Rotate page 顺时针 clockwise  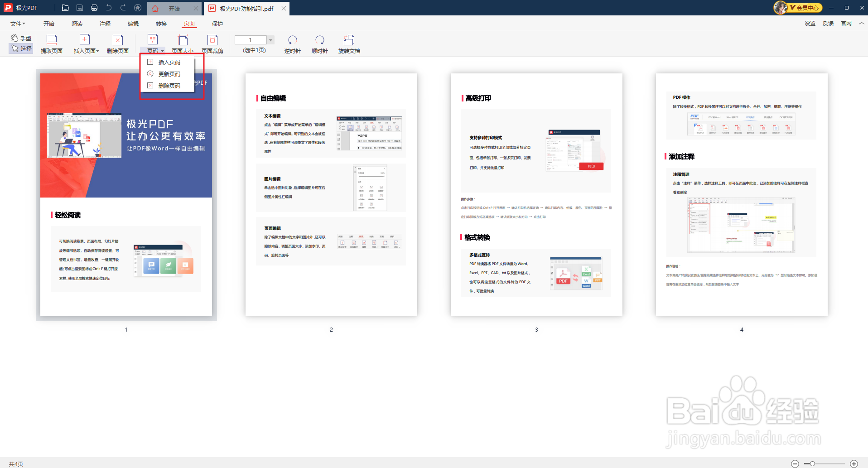pos(320,44)
